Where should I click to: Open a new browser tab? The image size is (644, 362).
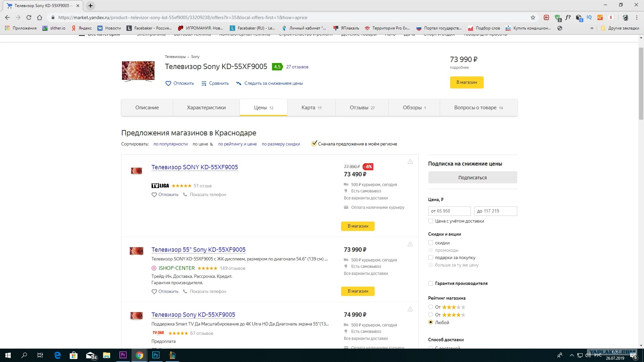(91, 6)
